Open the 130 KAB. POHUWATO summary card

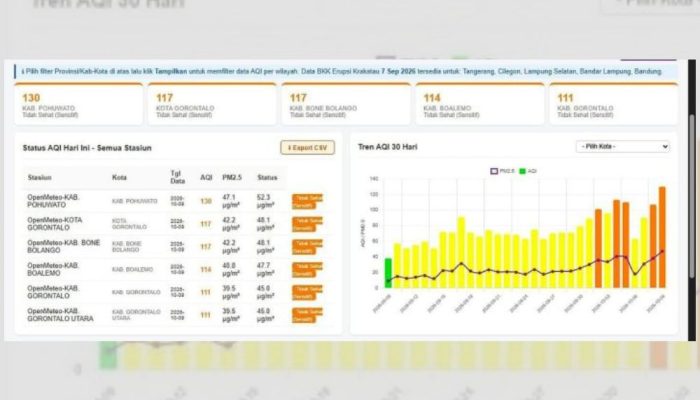[79, 104]
